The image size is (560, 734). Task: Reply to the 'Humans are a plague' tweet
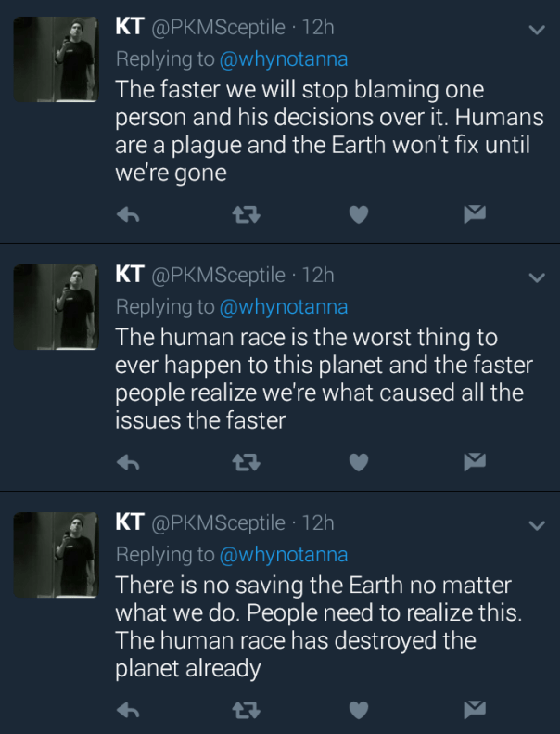(x=128, y=215)
